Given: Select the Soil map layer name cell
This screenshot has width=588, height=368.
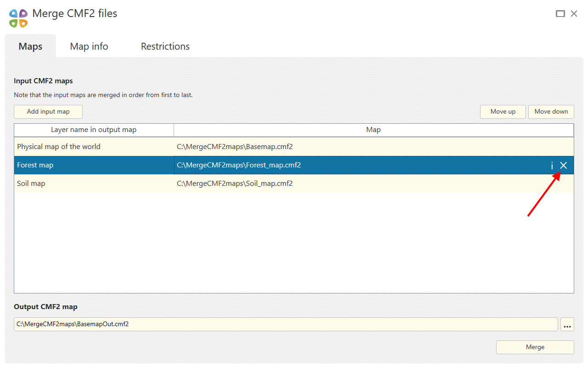Looking at the screenshot, I should click(94, 184).
